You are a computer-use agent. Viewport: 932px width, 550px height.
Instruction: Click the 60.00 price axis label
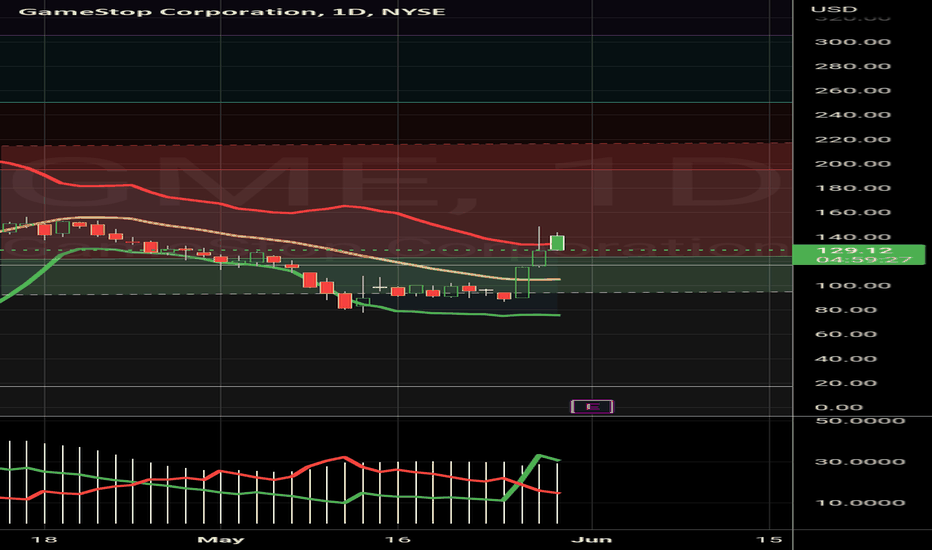tap(845, 334)
